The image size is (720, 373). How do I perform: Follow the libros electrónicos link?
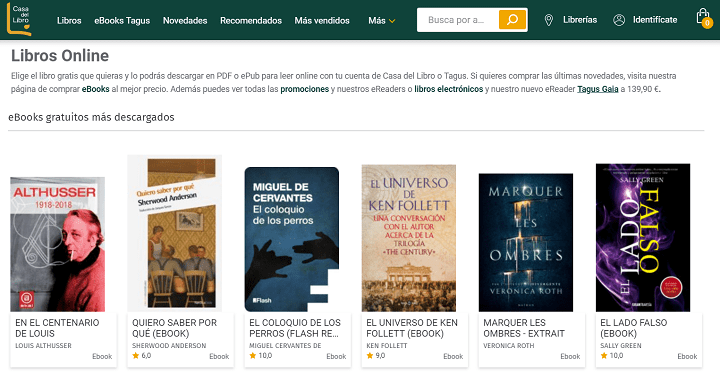(449, 89)
